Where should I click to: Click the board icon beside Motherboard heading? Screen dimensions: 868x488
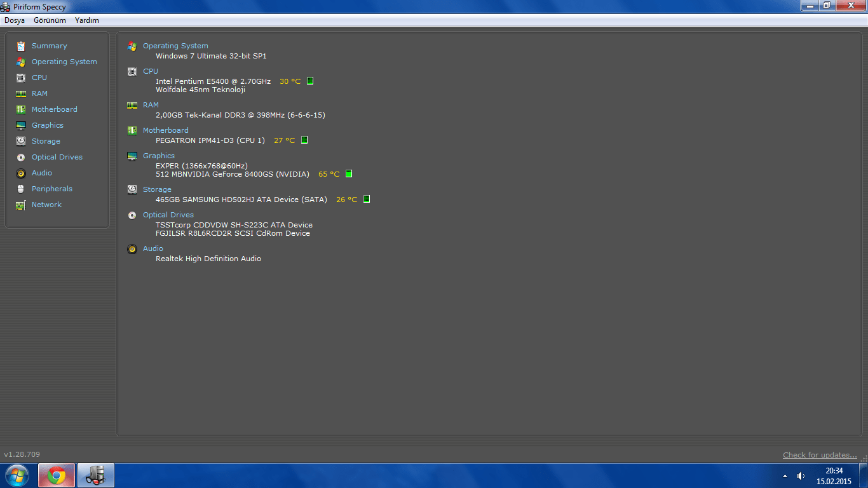(132, 130)
